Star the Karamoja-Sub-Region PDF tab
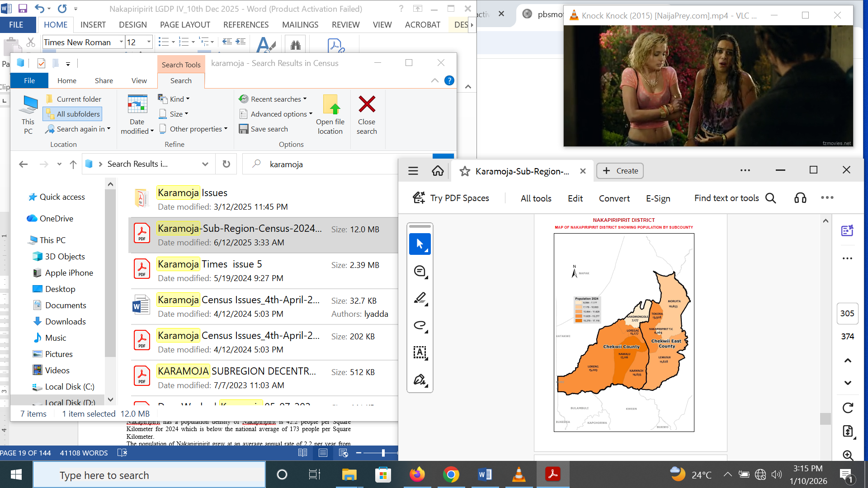The width and height of the screenshot is (868, 488). point(464,171)
